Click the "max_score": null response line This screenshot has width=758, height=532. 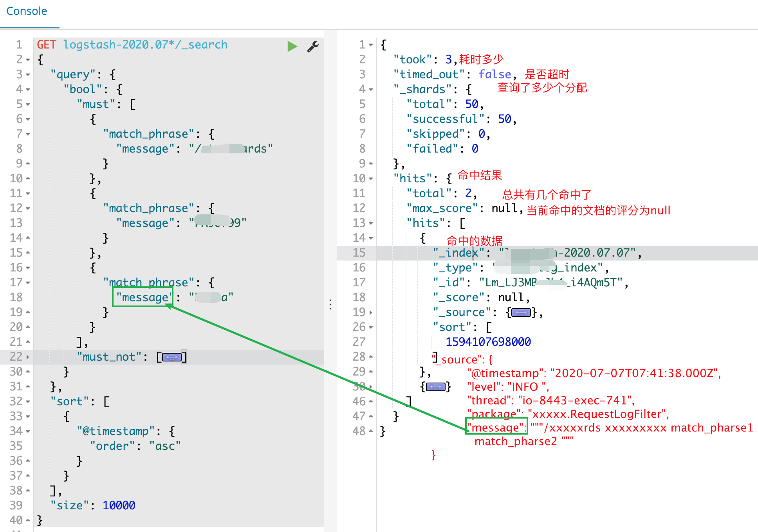pyautogui.click(x=465, y=208)
